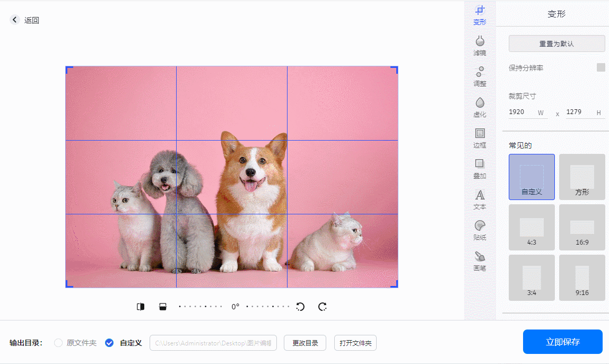
Task: Select the 文本 text tool
Action: click(x=480, y=200)
